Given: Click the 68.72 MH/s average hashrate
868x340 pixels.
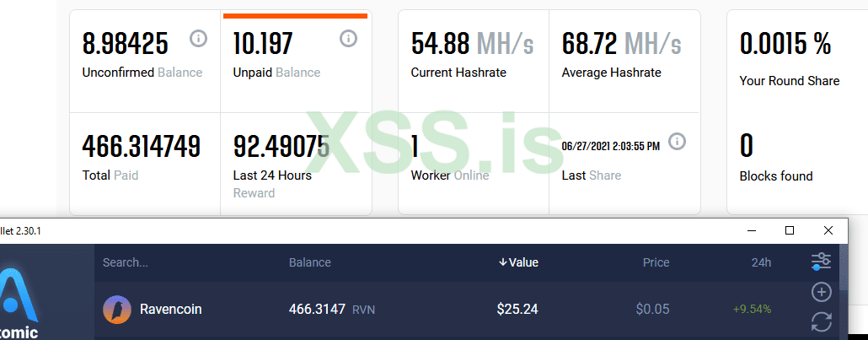Looking at the screenshot, I should click(622, 43).
